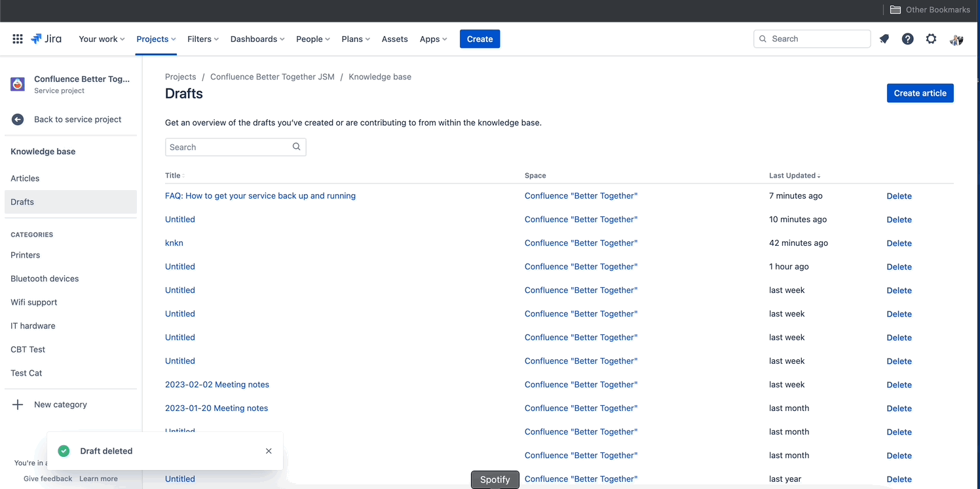Open the FAQ service back up draft
Viewport: 980px width, 489px height.
(x=260, y=196)
